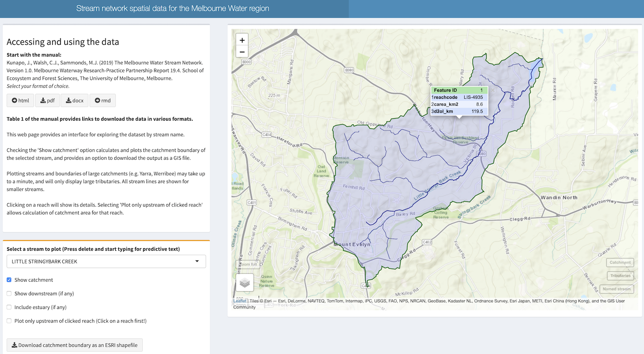Download the manual as docx
This screenshot has height=354, width=644.
click(x=74, y=100)
